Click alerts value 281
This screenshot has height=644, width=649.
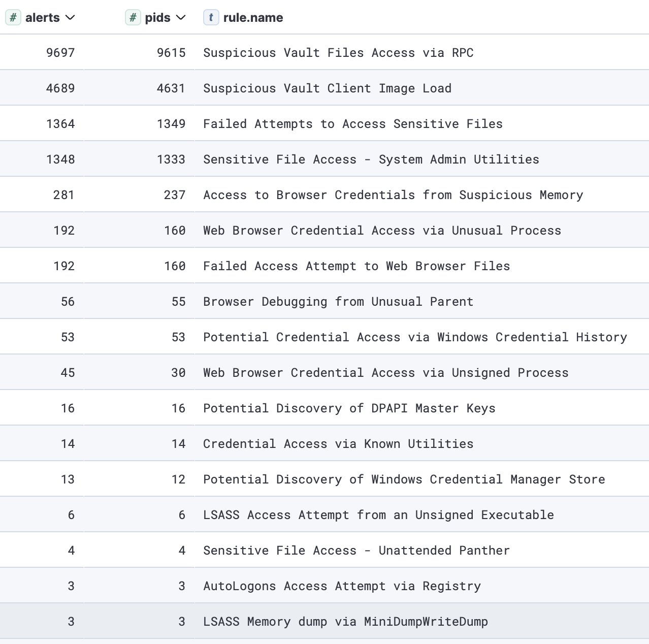(64, 195)
